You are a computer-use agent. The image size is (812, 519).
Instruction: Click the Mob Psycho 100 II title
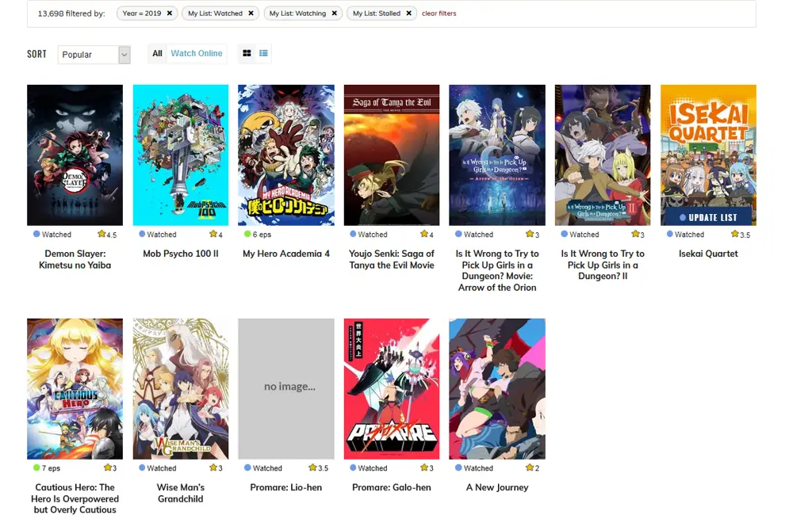(181, 254)
